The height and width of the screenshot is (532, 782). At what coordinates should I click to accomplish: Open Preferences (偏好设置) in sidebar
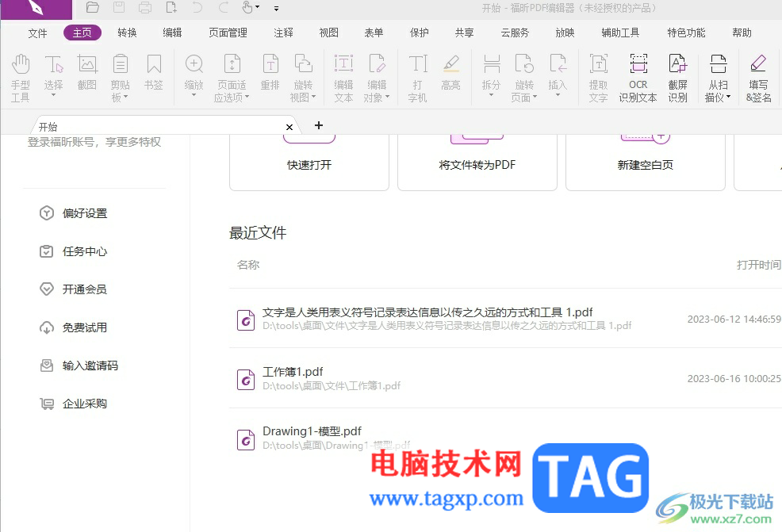pos(73,213)
